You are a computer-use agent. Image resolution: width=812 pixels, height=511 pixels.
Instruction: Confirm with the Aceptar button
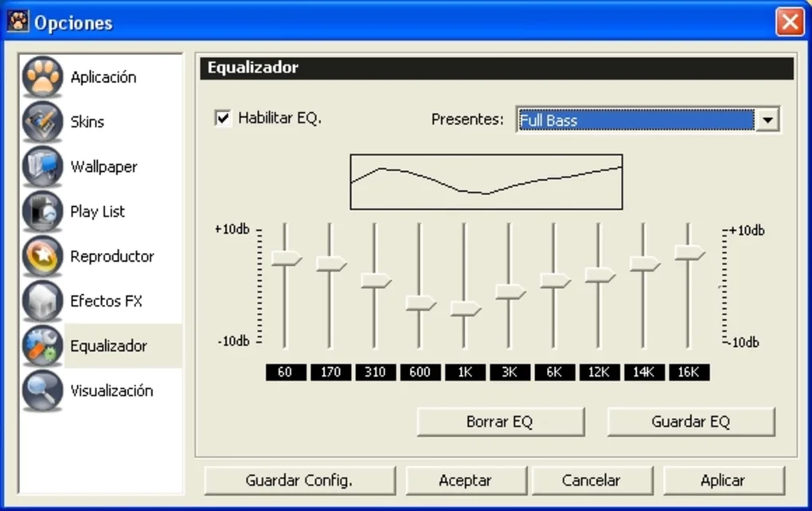[466, 481]
